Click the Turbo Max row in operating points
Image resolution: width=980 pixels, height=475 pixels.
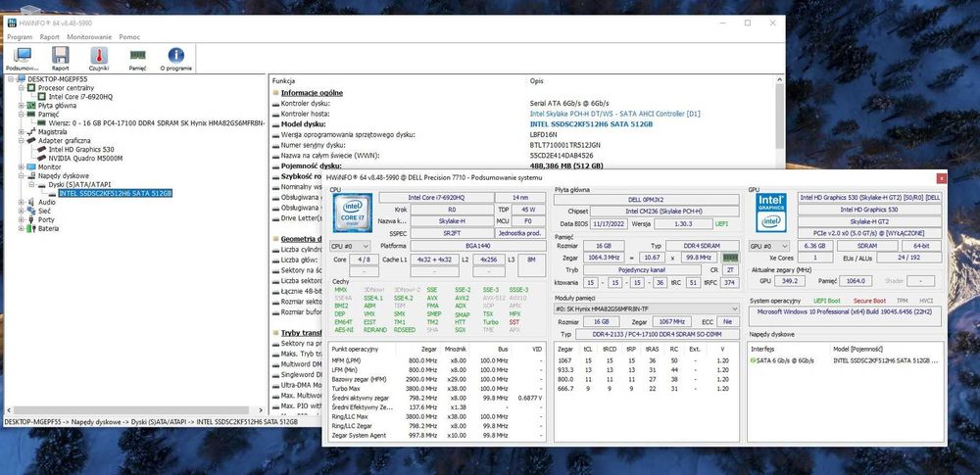coord(437,389)
